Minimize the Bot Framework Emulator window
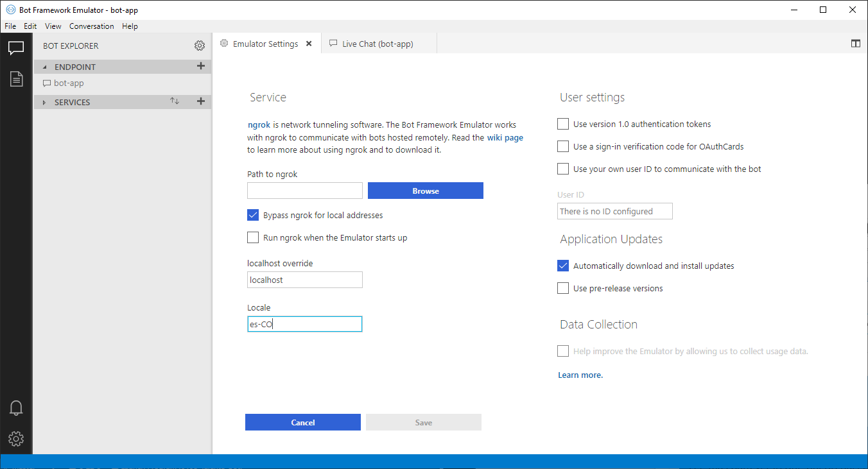Screen dimensions: 868x469 coord(795,10)
